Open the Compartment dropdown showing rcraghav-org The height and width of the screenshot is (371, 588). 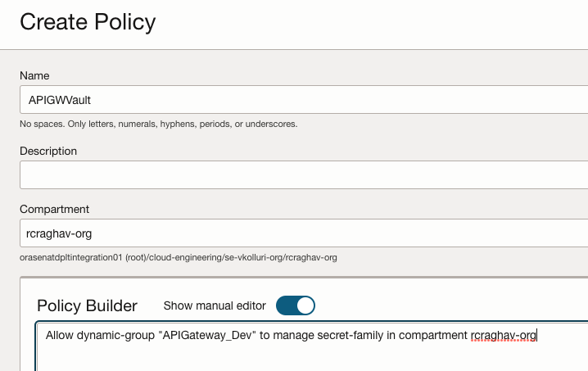point(303,233)
